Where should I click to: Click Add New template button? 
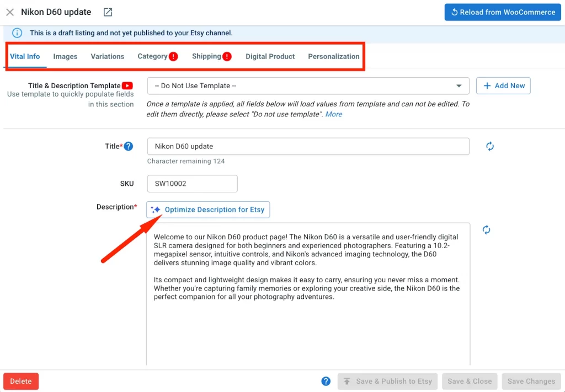pyautogui.click(x=503, y=85)
